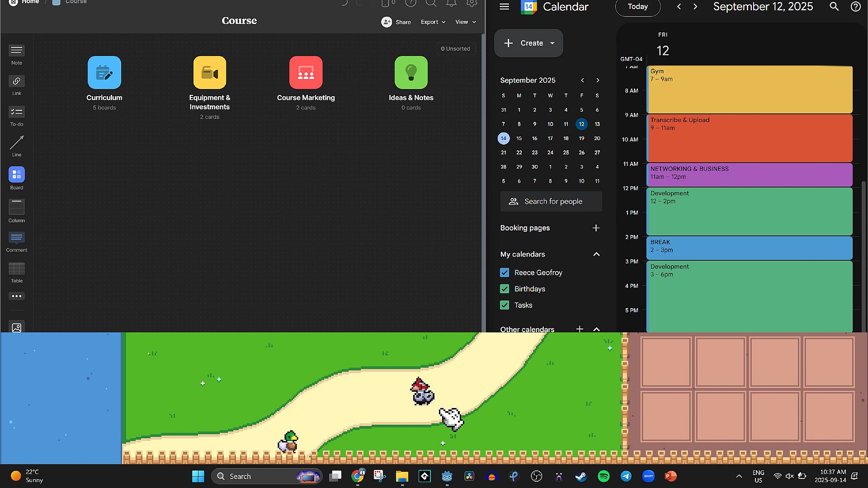Collapse the My calendars section
Viewport: 868px width, 488px height.
pyautogui.click(x=596, y=254)
